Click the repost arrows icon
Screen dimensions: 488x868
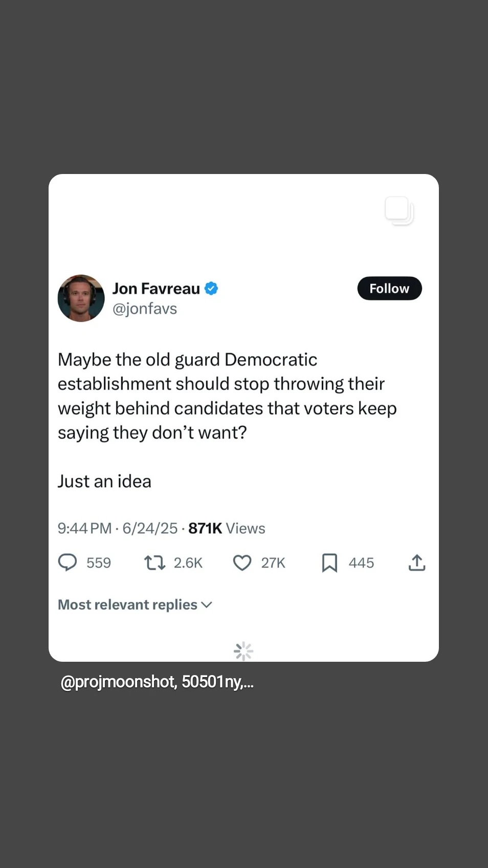click(154, 563)
